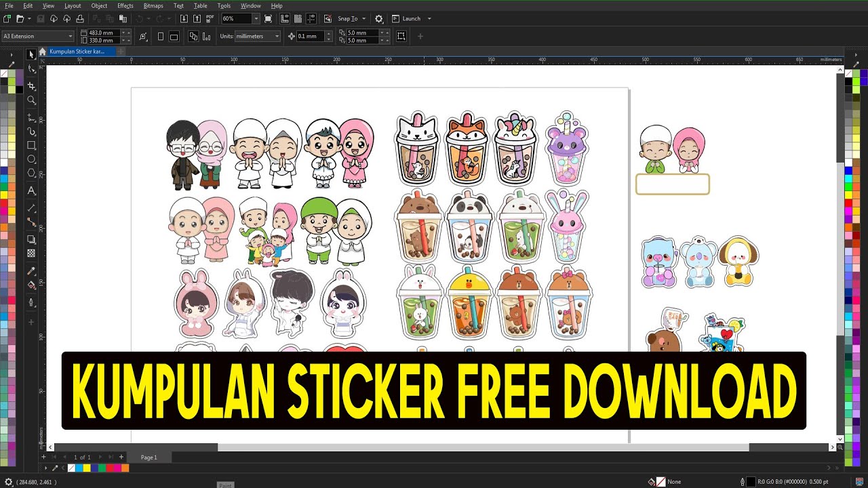Open the Bitmaps menu
The image size is (868, 488).
(x=154, y=5)
